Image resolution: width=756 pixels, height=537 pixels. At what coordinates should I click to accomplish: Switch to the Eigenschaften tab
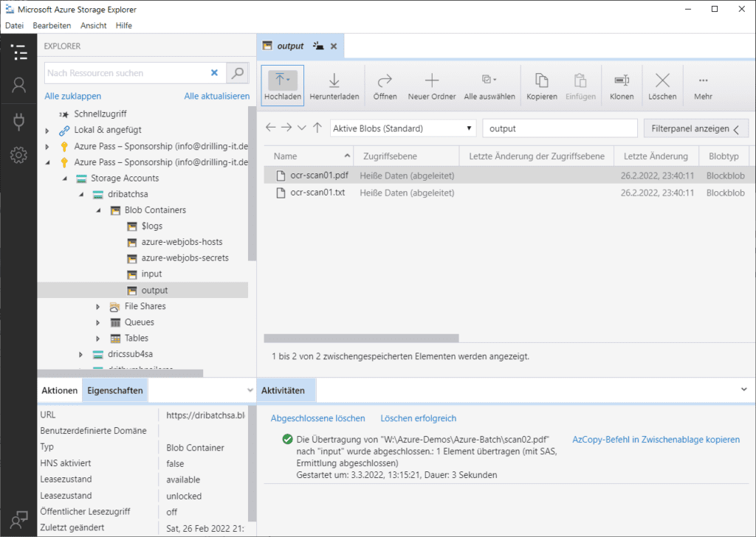[115, 391]
